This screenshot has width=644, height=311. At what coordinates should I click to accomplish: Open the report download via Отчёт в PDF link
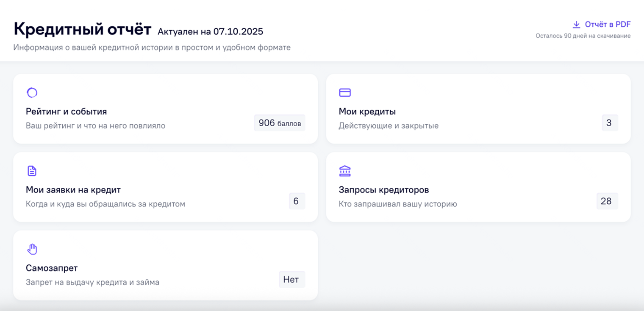607,24
